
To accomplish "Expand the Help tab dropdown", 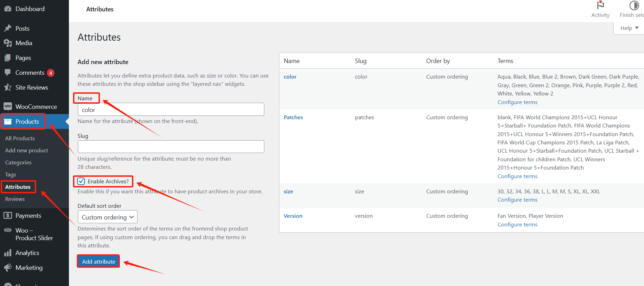I will (629, 28).
